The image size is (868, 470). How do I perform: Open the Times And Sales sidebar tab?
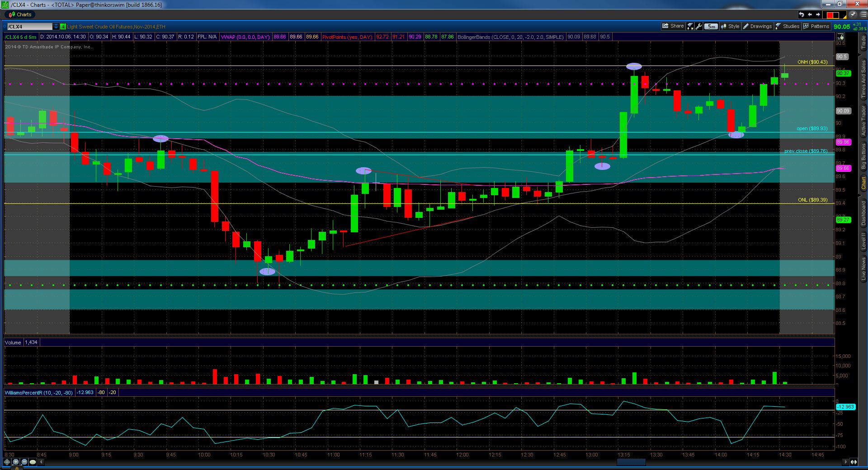[863, 79]
